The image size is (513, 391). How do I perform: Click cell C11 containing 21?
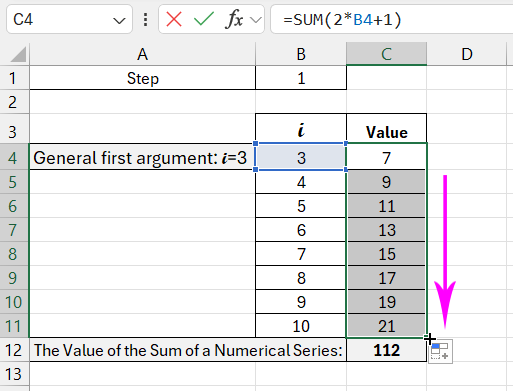coord(386,326)
